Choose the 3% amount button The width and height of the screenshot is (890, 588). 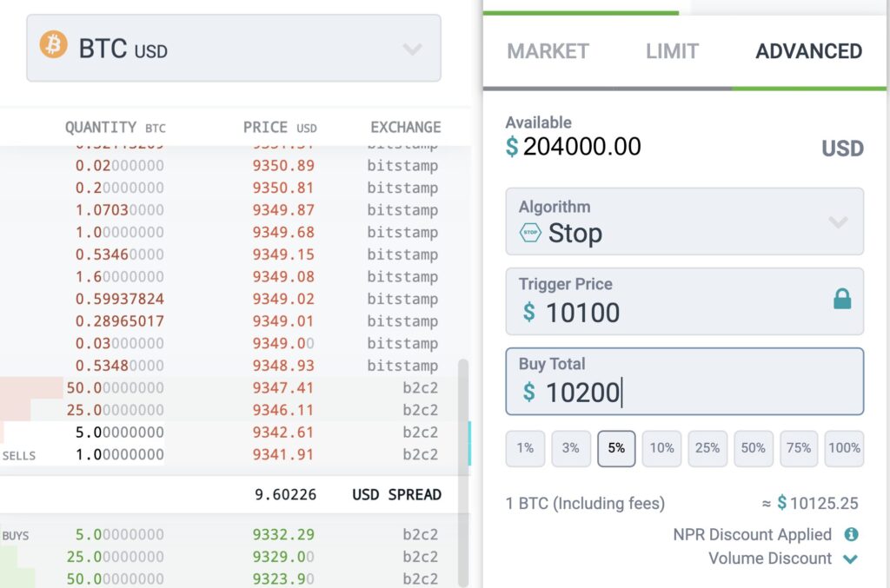(570, 448)
